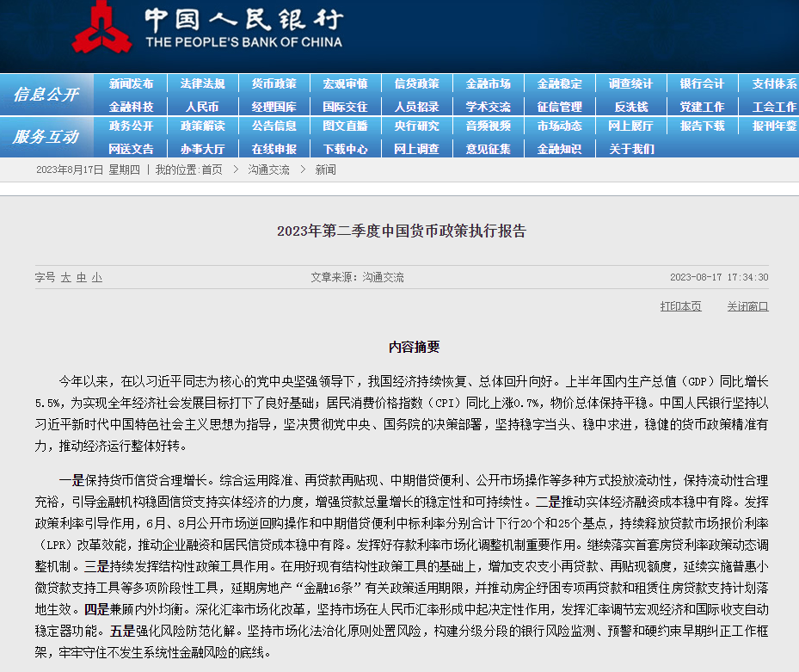Visit 在线申报 page

pyautogui.click(x=274, y=149)
